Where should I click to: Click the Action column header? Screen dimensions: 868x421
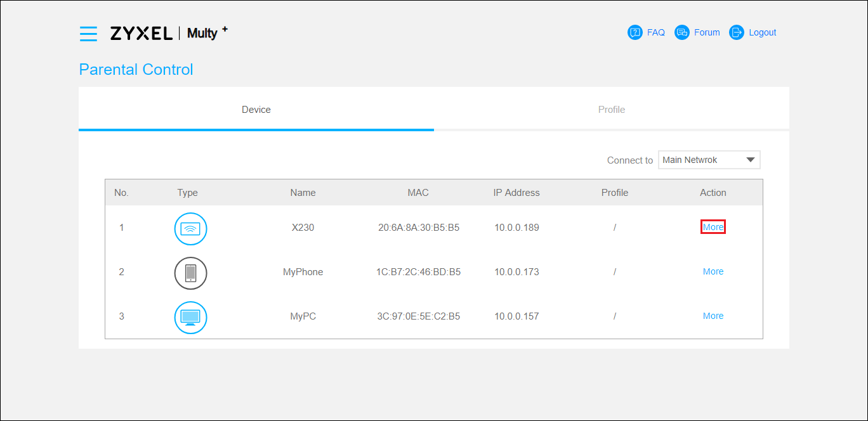[x=713, y=193]
